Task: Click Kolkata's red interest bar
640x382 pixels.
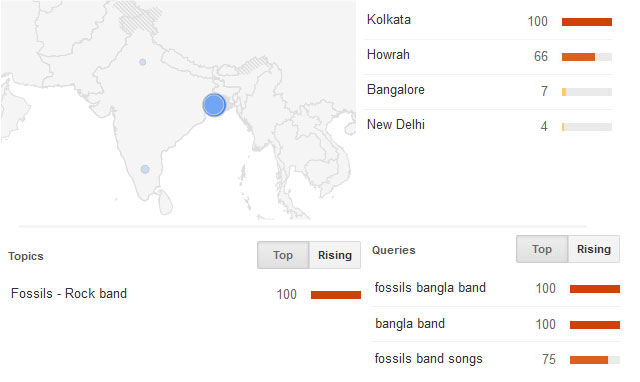Action: tap(587, 22)
